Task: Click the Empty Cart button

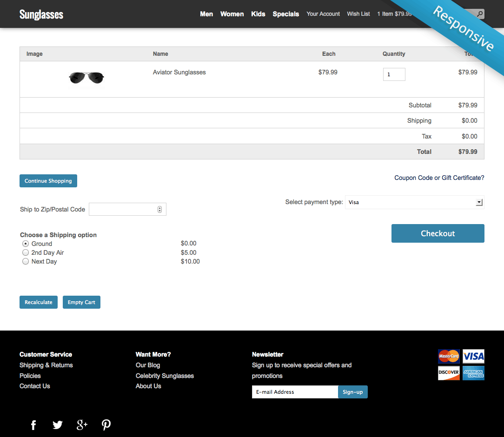Action: click(x=81, y=302)
